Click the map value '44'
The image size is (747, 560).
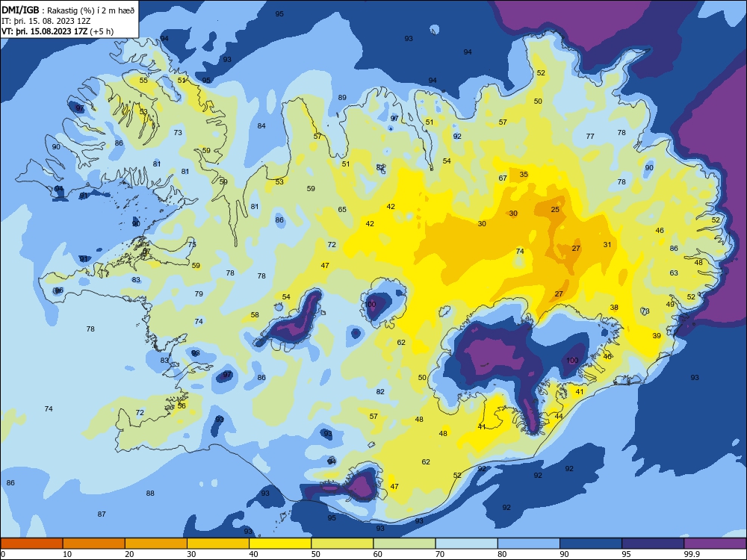[559, 416]
